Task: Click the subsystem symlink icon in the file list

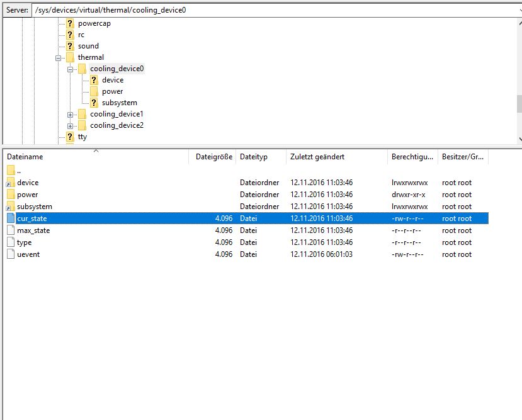Action: 11,207
